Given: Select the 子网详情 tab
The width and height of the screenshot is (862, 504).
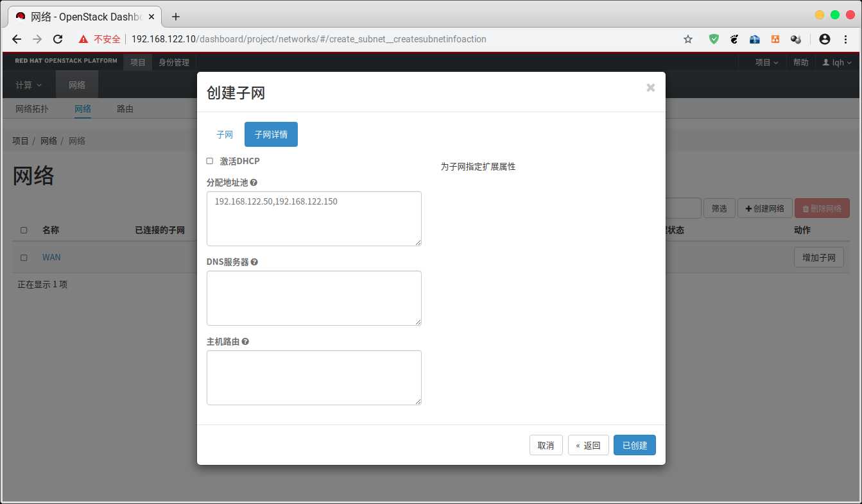Looking at the screenshot, I should (271, 135).
